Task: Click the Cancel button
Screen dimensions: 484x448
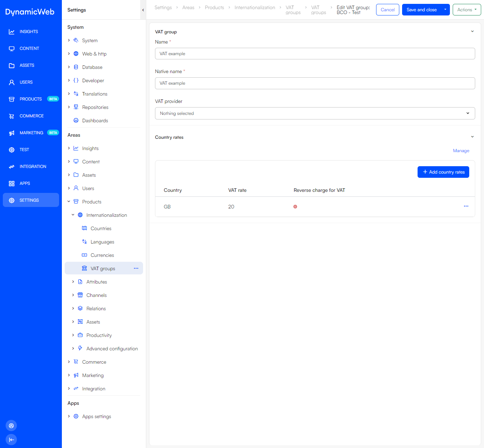Action: (x=388, y=9)
